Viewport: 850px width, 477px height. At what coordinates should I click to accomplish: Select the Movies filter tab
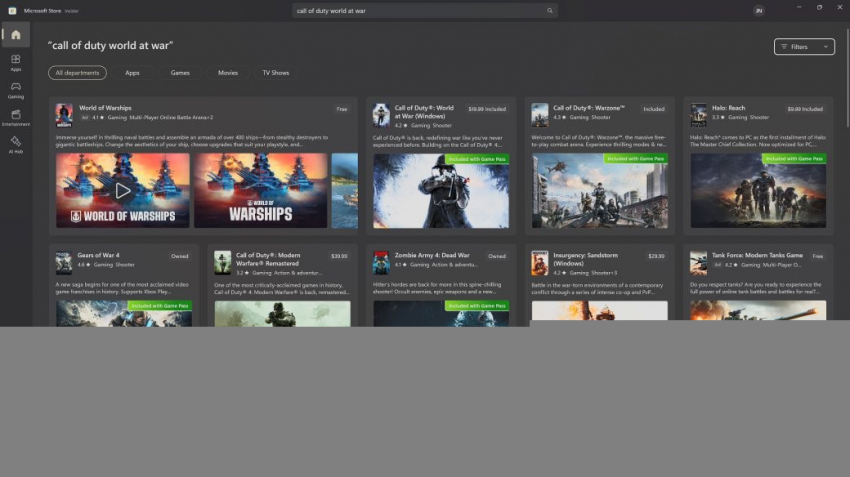pyautogui.click(x=228, y=73)
